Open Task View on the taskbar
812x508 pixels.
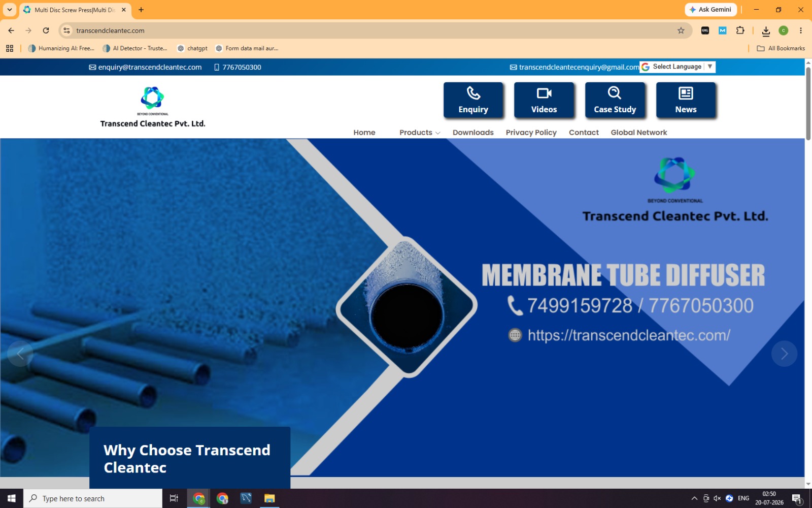[x=174, y=498]
